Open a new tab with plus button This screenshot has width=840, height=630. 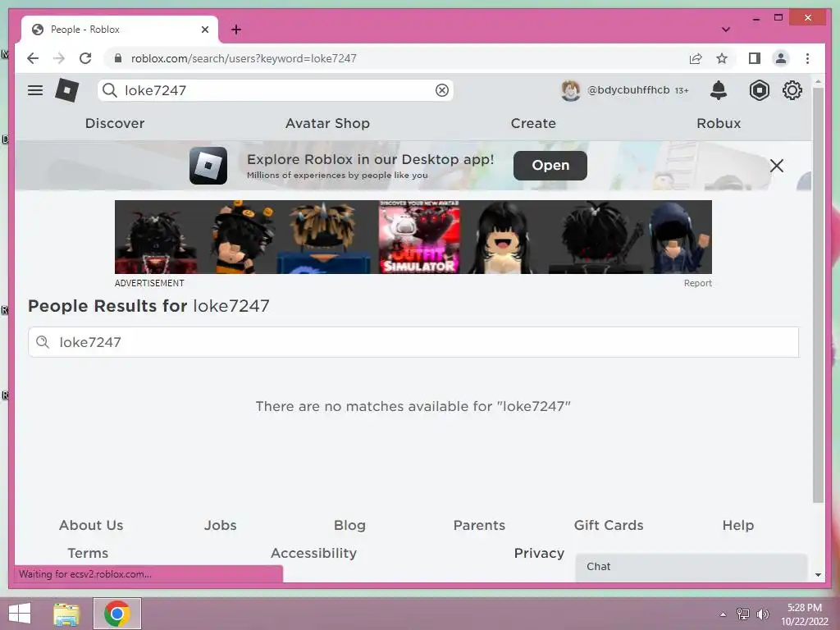point(236,30)
